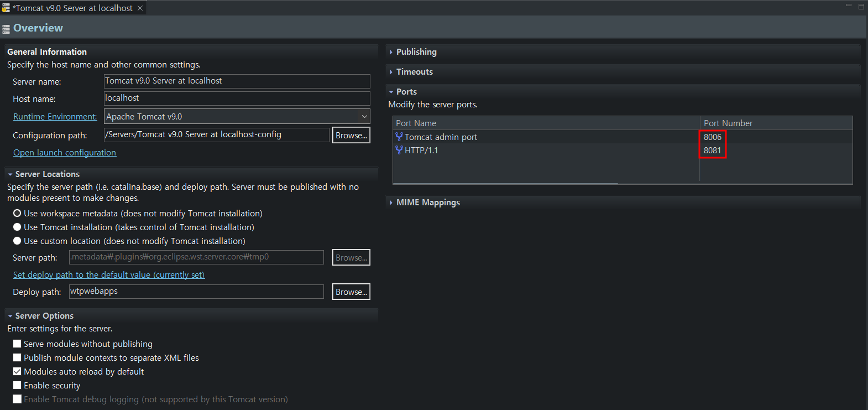Check Publish module contexts to separate XML files
The height and width of the screenshot is (410, 868).
click(x=17, y=357)
